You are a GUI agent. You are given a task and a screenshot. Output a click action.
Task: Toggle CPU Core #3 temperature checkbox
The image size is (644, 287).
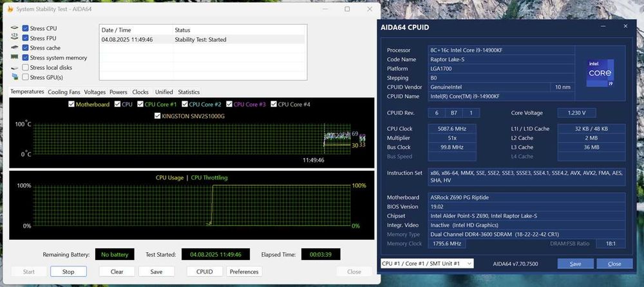229,104
